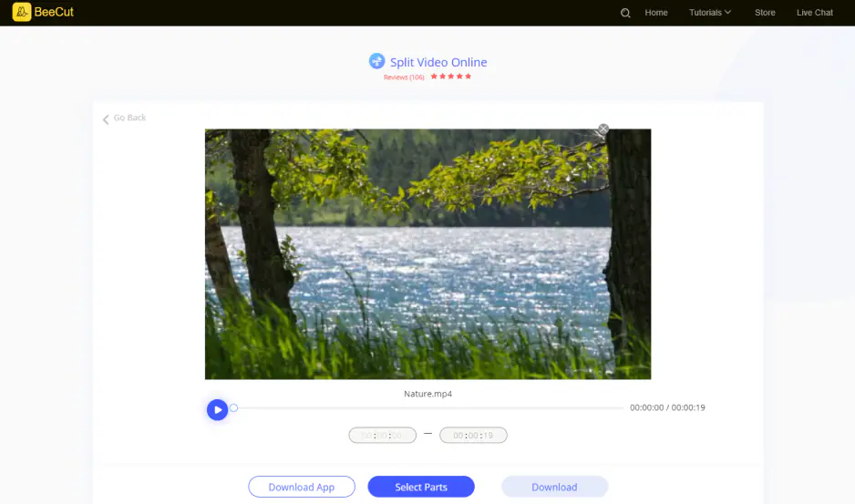Click the video preview of the lake

428,254
